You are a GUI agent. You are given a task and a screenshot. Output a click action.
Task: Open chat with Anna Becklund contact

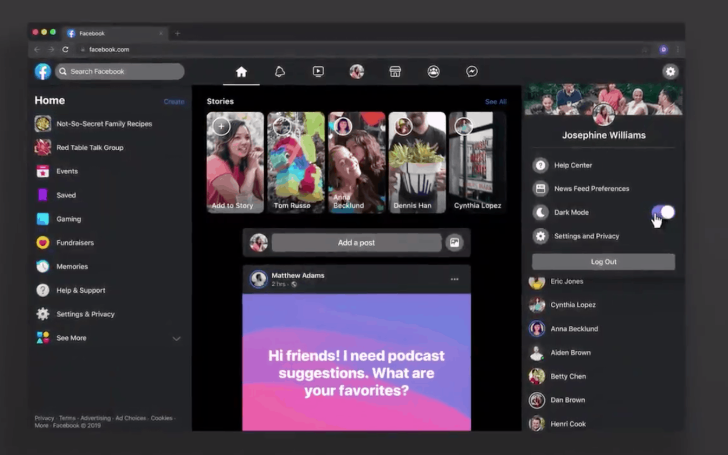[574, 329]
